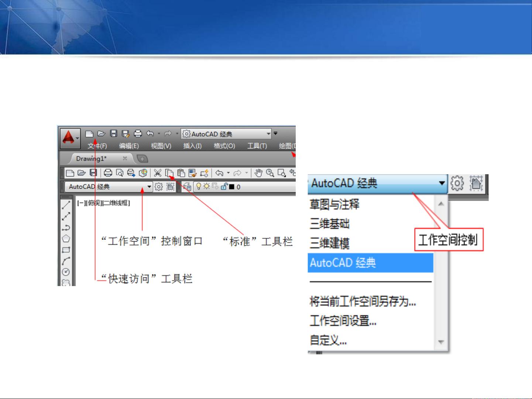This screenshot has width=532, height=399.
Task: Open the 视图(V) menu
Action: tap(161, 146)
